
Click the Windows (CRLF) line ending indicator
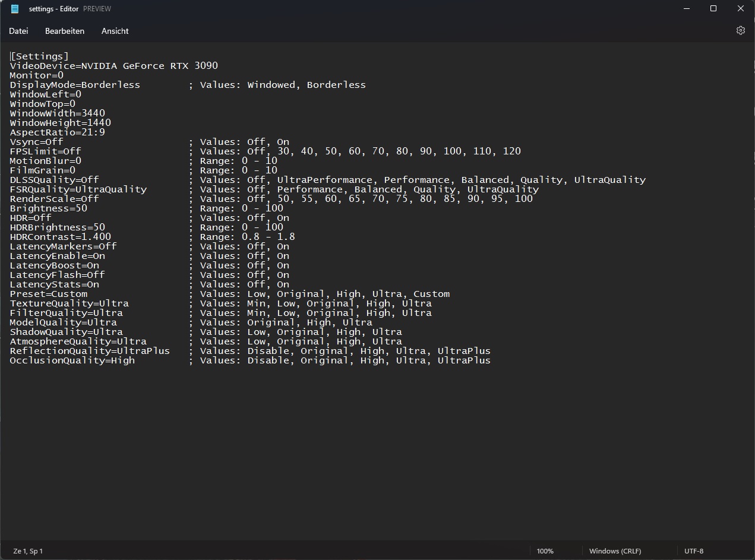[x=615, y=551]
